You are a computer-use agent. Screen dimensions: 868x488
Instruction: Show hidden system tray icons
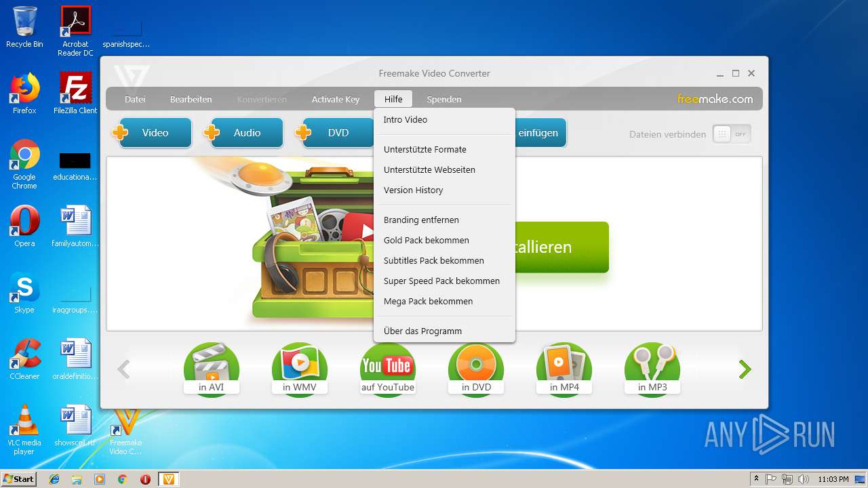(757, 479)
